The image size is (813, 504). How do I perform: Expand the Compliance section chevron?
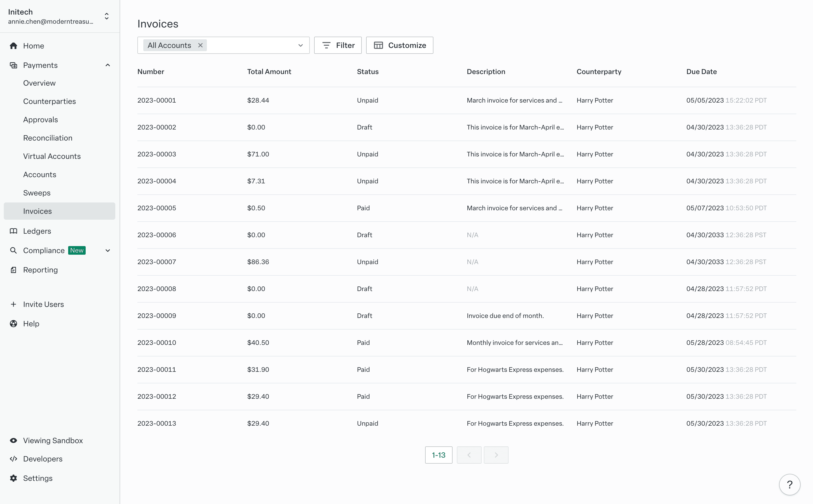click(x=107, y=250)
